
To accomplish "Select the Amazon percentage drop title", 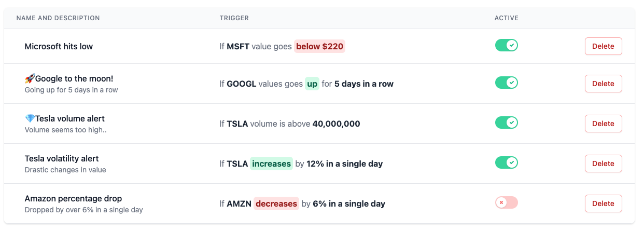I will tap(73, 199).
